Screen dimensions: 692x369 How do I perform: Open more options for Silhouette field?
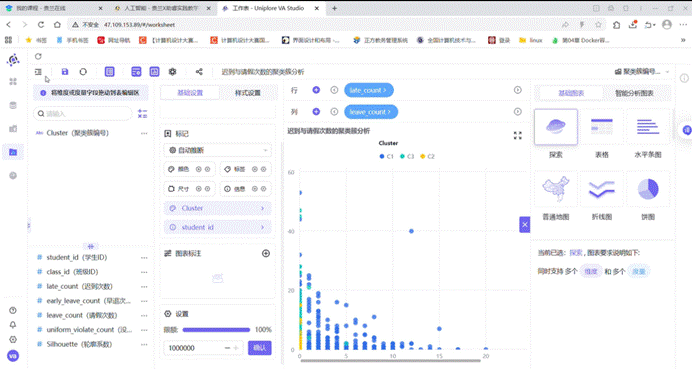click(x=144, y=344)
